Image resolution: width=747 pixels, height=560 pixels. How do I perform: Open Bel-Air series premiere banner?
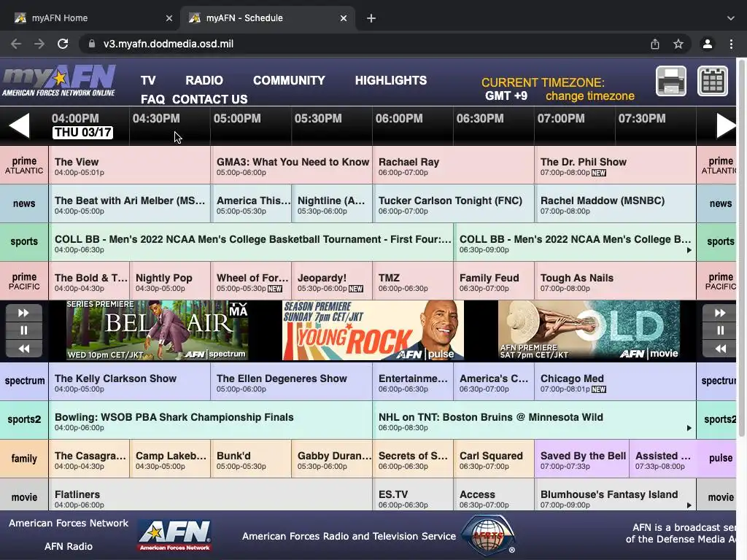[x=158, y=330]
